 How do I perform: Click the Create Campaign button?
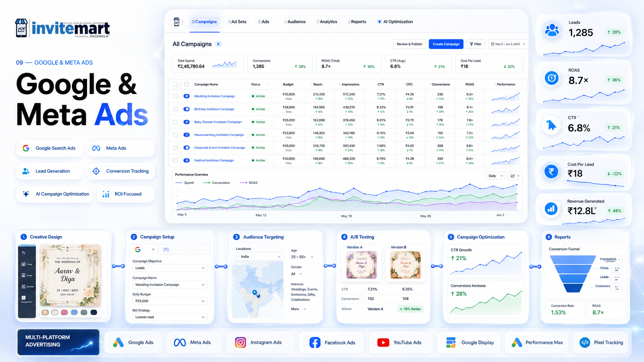(446, 44)
